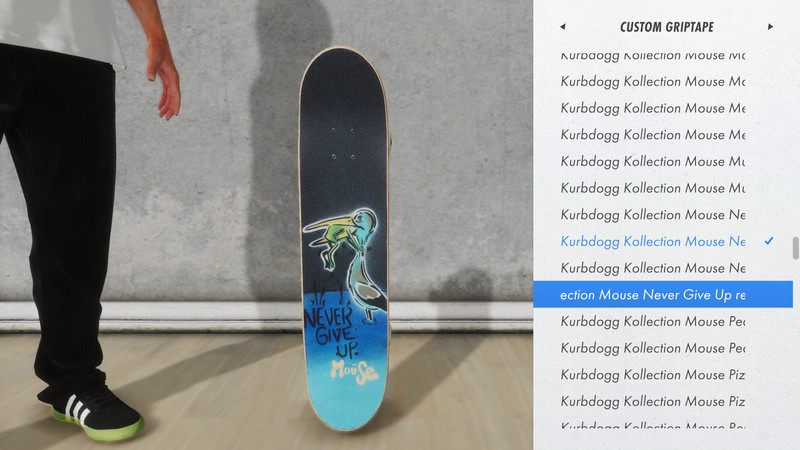Grab the list scrollbar thumb
This screenshot has width=800, height=450.
[795, 248]
